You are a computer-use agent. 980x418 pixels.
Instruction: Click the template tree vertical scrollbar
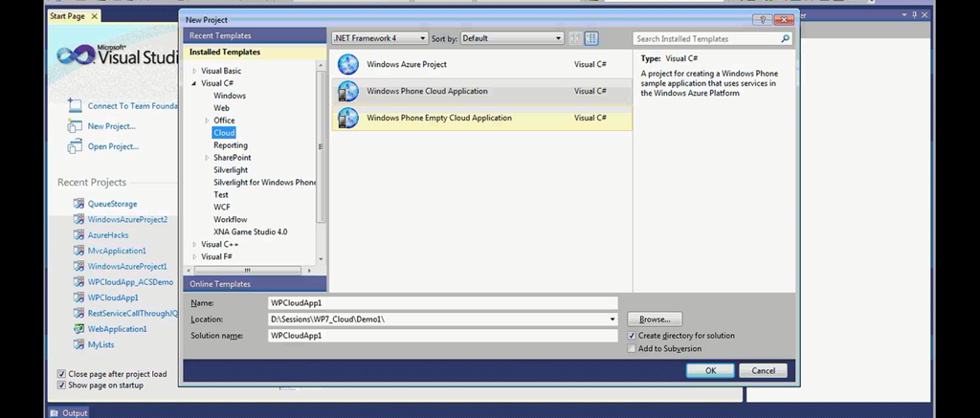tap(322, 147)
